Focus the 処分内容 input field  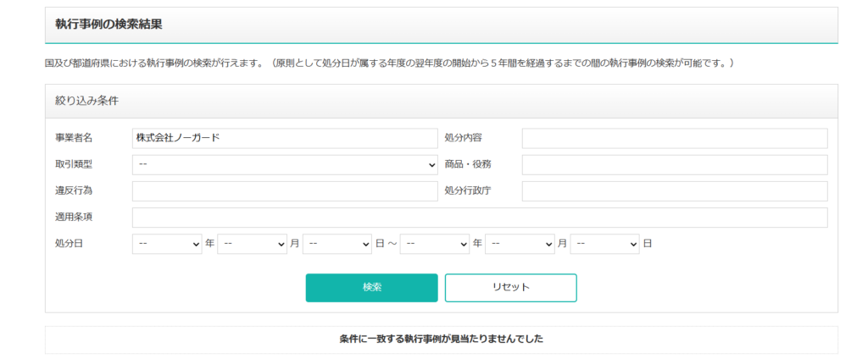pos(675,138)
